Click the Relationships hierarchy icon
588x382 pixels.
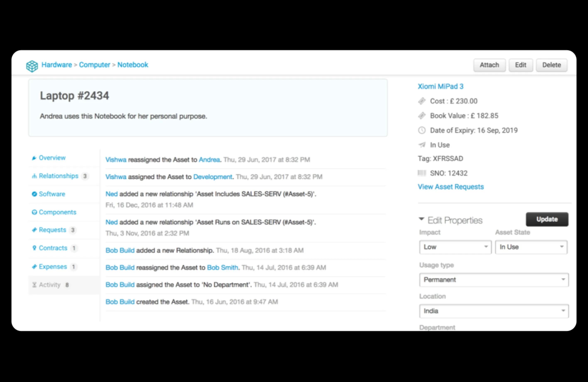(x=34, y=176)
